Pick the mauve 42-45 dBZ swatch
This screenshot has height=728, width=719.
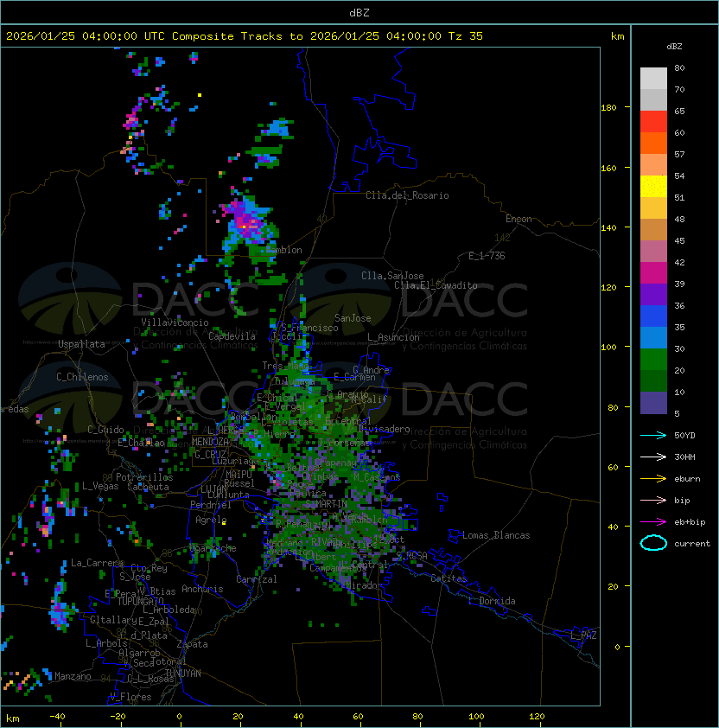[653, 252]
